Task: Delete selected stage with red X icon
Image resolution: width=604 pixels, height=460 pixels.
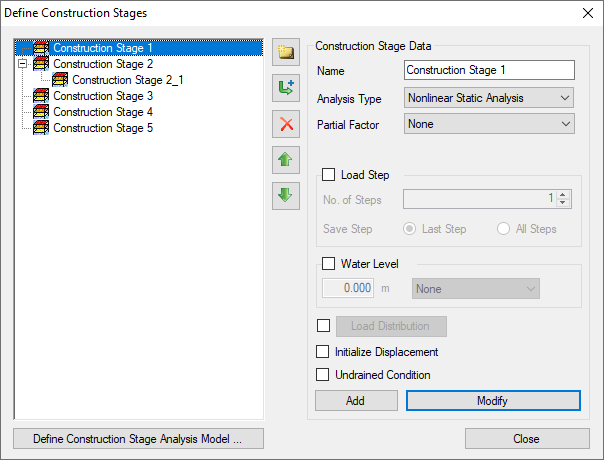Action: click(285, 124)
